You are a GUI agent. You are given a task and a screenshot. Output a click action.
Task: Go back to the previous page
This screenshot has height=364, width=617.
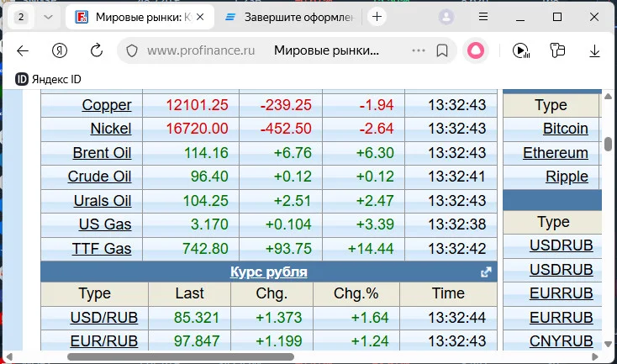23,50
